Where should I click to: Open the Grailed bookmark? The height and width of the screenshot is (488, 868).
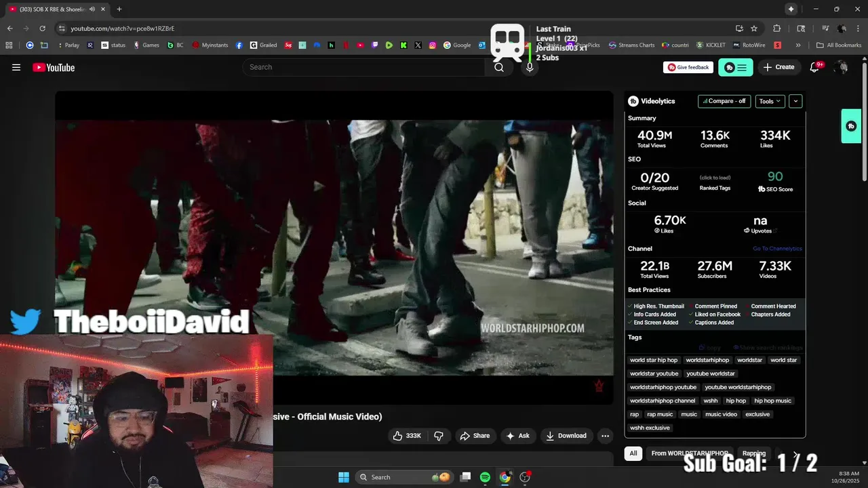coord(263,45)
